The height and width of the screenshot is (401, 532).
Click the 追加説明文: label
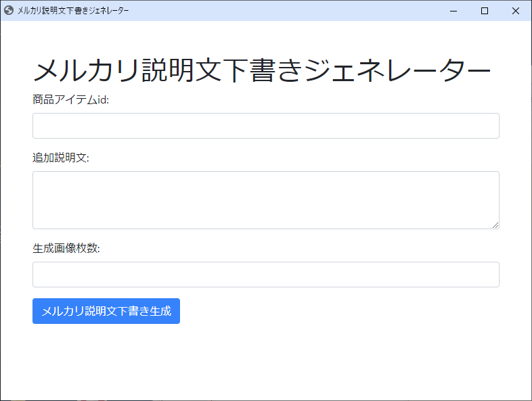[61, 158]
